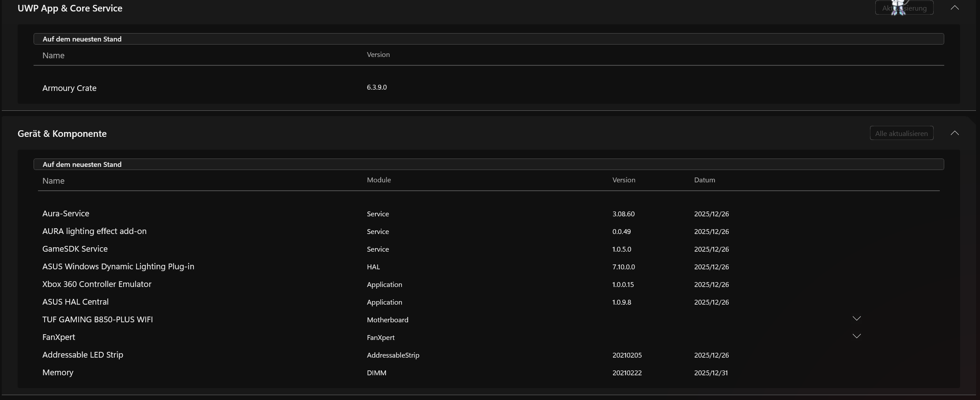Select ASUS Windows Dynamic Lighting Plug-in
Screen dimensions: 980x400
[x=118, y=267]
